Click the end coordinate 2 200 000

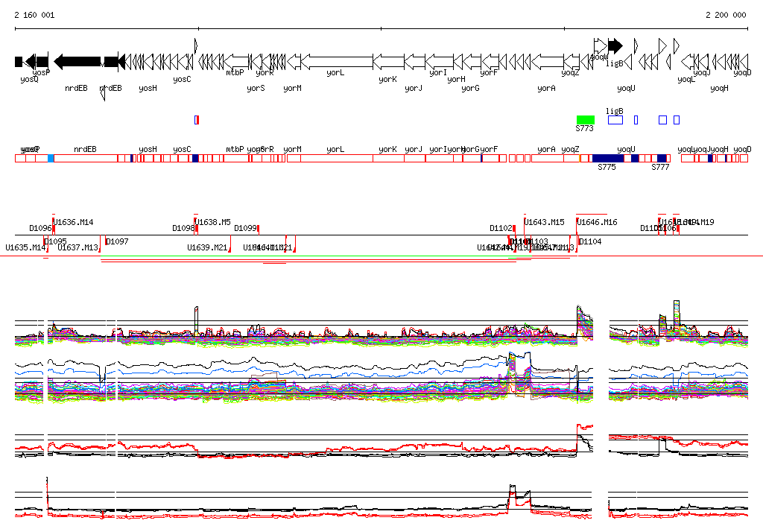tap(726, 15)
